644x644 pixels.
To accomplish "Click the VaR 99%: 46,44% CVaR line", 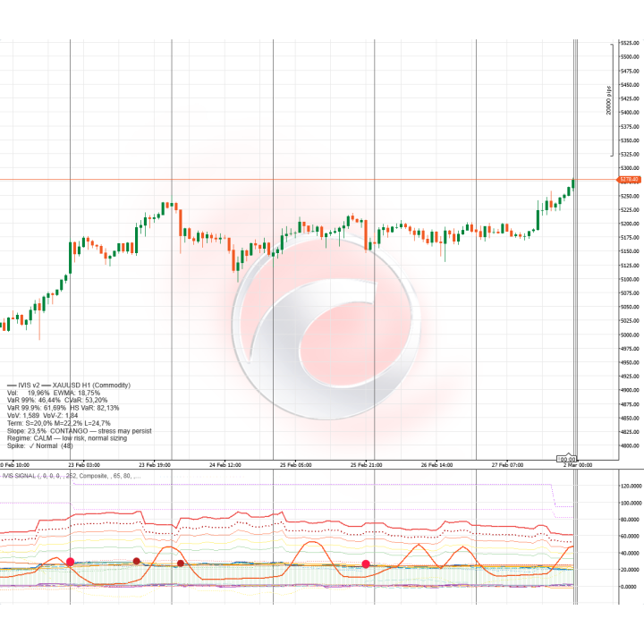I will [x=57, y=401].
